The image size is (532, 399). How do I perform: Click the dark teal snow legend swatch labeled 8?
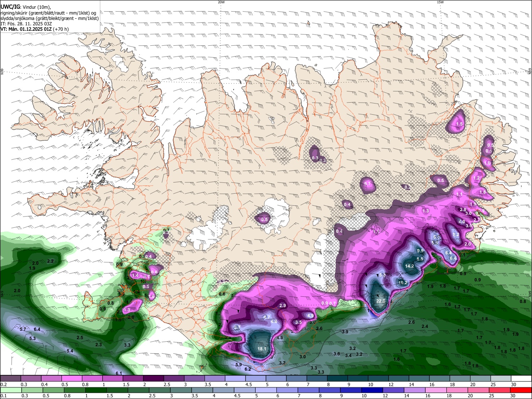(337, 379)
